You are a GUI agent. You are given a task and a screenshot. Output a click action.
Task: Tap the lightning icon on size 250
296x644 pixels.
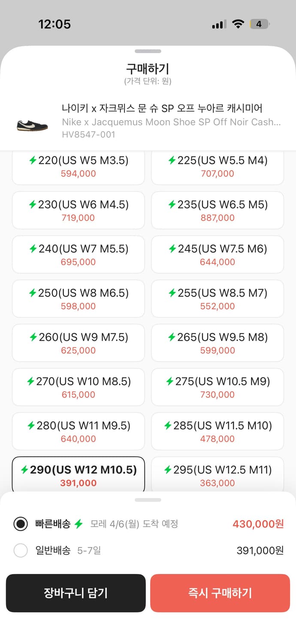33,293
